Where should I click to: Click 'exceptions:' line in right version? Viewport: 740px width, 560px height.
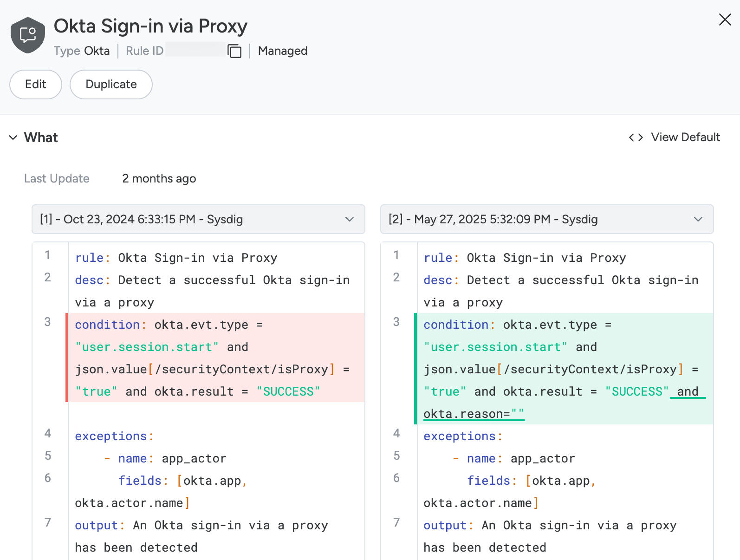[463, 436]
